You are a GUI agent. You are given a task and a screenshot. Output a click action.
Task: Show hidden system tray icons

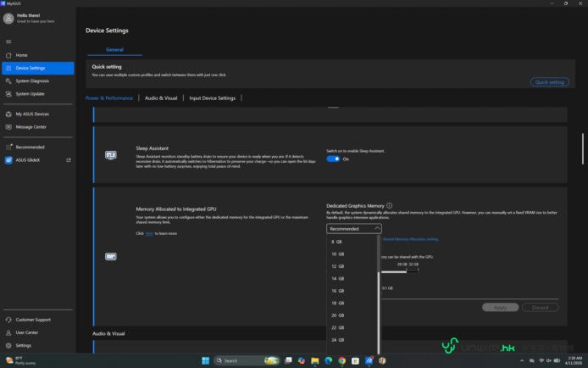[x=522, y=360]
